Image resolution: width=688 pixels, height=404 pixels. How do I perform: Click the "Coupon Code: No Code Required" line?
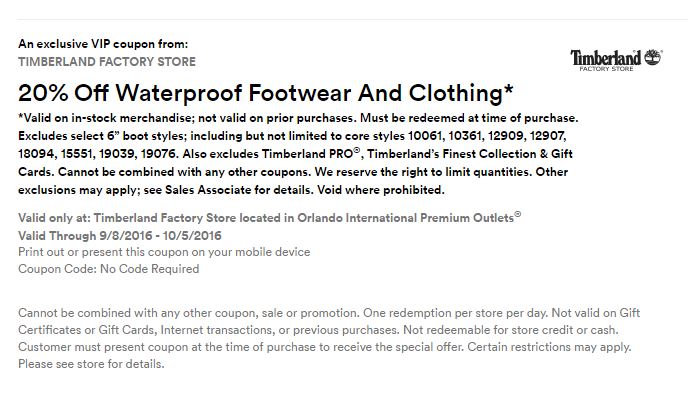point(109,268)
